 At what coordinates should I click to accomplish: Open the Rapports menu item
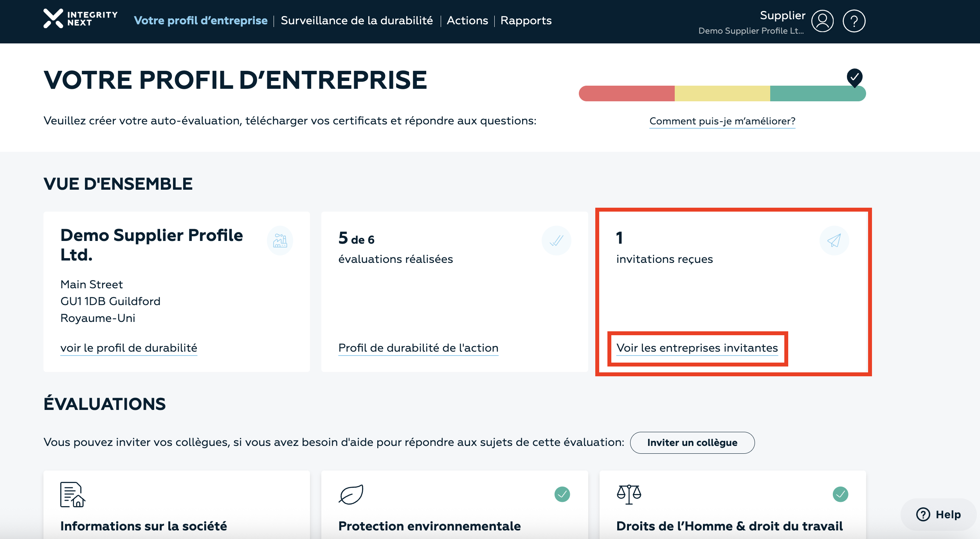tap(526, 21)
